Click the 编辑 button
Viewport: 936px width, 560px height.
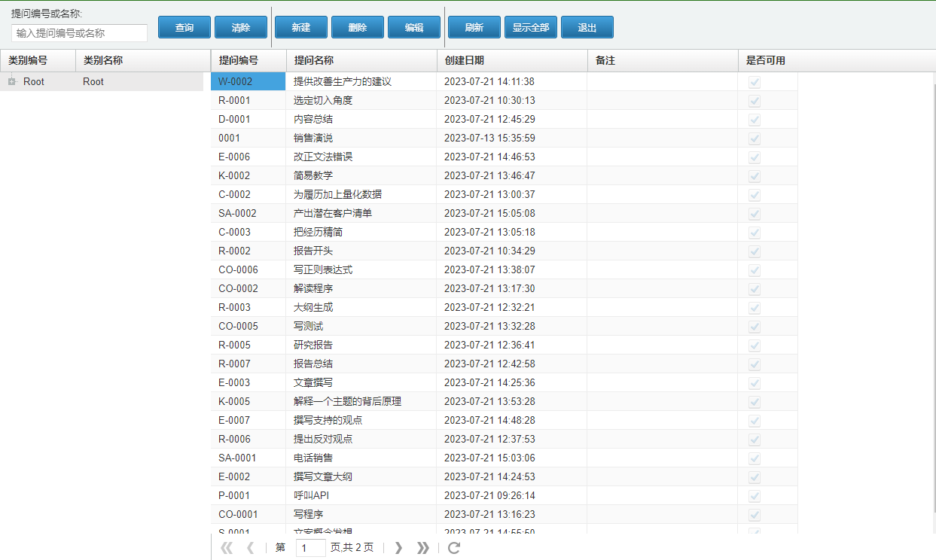point(414,27)
